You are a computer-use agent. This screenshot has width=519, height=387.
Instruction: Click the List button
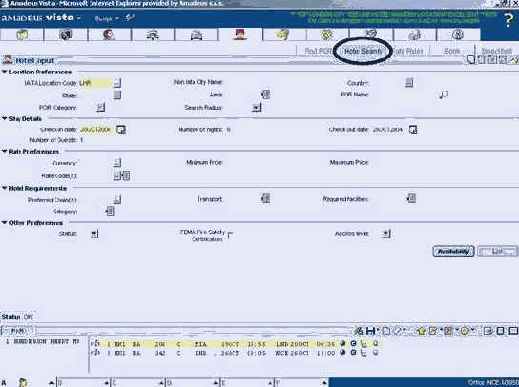497,251
